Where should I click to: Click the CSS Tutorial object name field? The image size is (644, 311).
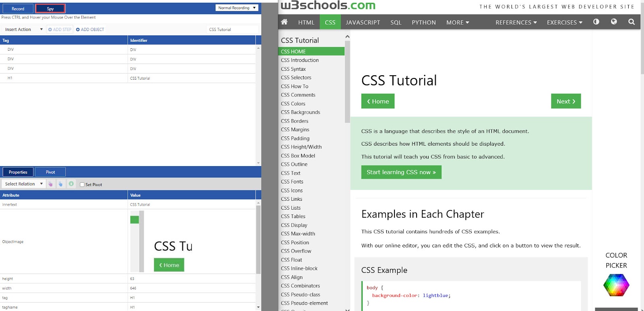pyautogui.click(x=232, y=29)
